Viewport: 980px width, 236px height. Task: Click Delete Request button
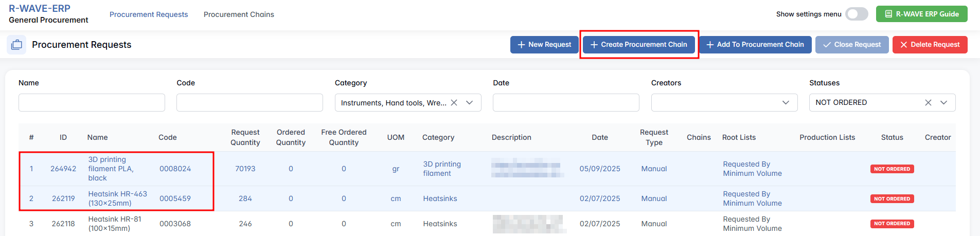930,45
